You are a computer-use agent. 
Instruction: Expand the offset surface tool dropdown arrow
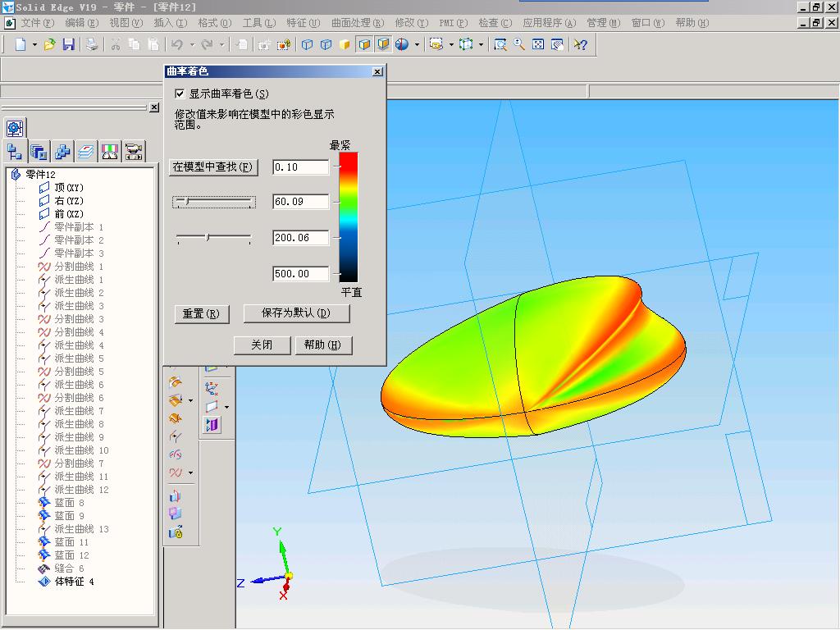pyautogui.click(x=190, y=400)
